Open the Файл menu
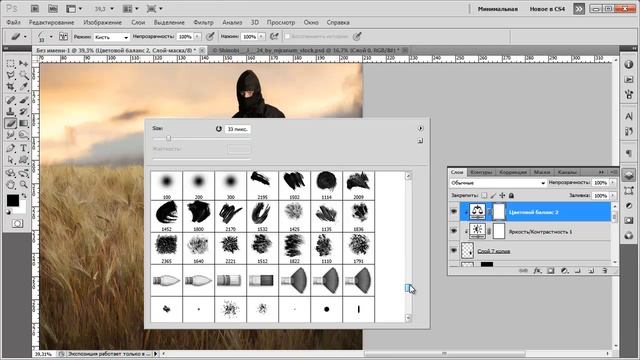This screenshot has height=360, width=640. pos(13,22)
